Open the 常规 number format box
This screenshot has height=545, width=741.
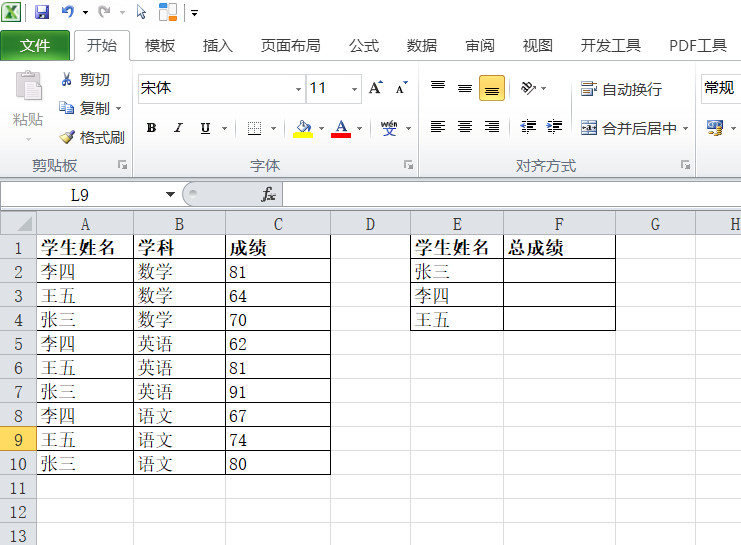(721, 88)
